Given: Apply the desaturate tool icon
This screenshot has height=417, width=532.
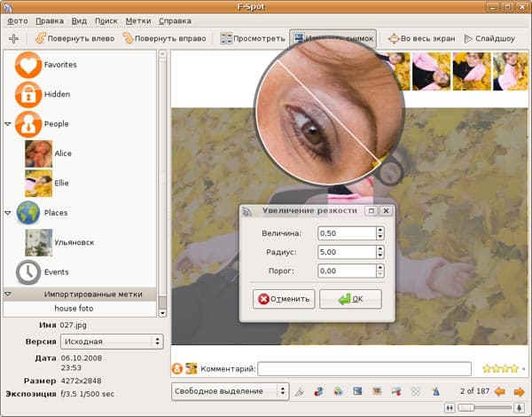Looking at the screenshot, I should click(x=357, y=391).
